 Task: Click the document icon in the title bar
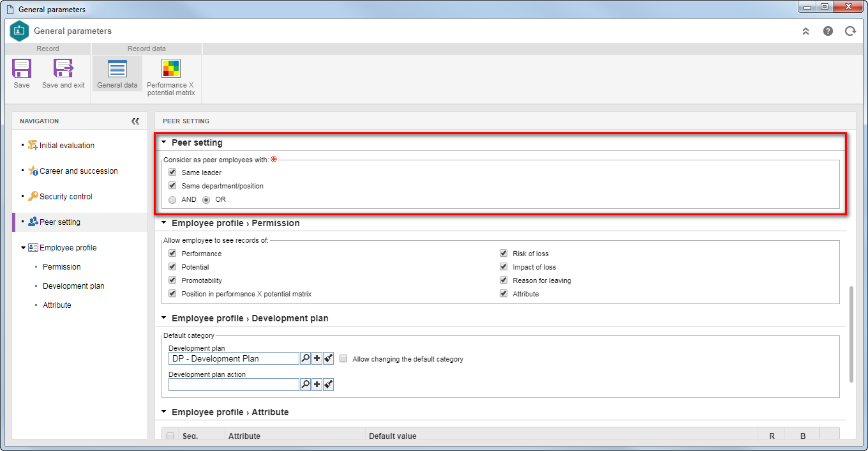[x=10, y=10]
